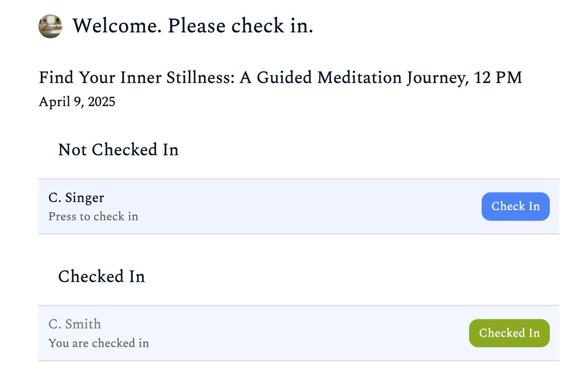Click 'Please check in' in the header
Screen dimensions: 587x392
(x=240, y=26)
